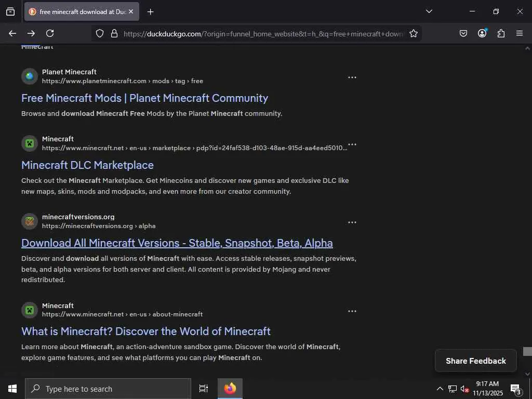Open the clock showing 9:17 AM
This screenshot has height=399, width=532.
pos(487,389)
